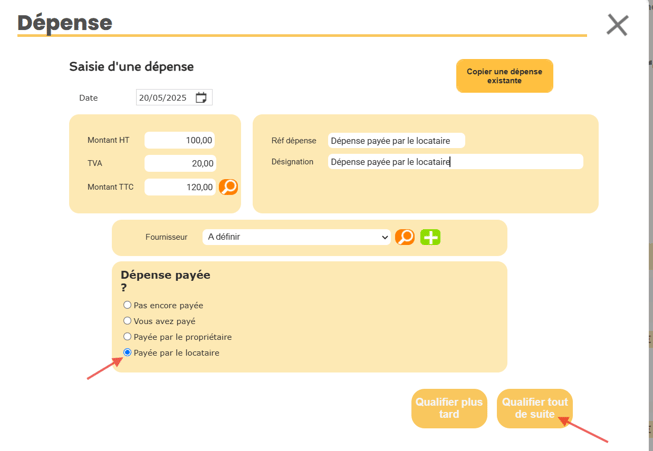Screen dimensions: 653x451
Task: Choose the 'Vous avez payé' radio button
Action: [127, 321]
